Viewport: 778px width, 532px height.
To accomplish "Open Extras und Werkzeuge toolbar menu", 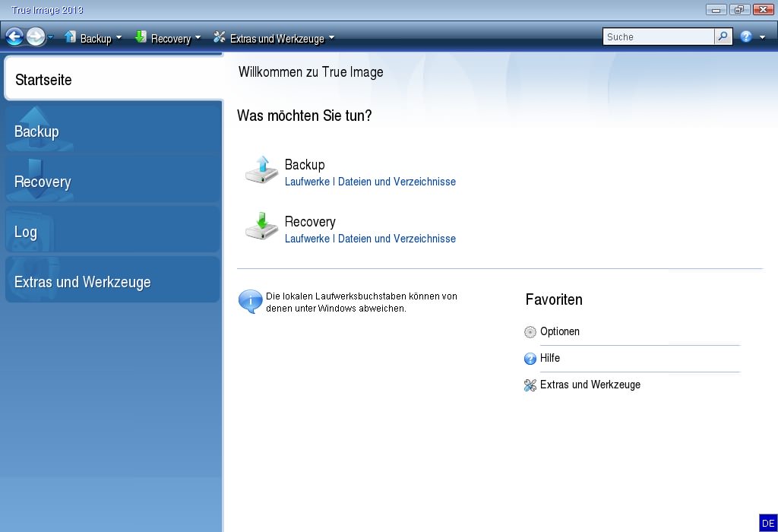I will pyautogui.click(x=277, y=38).
